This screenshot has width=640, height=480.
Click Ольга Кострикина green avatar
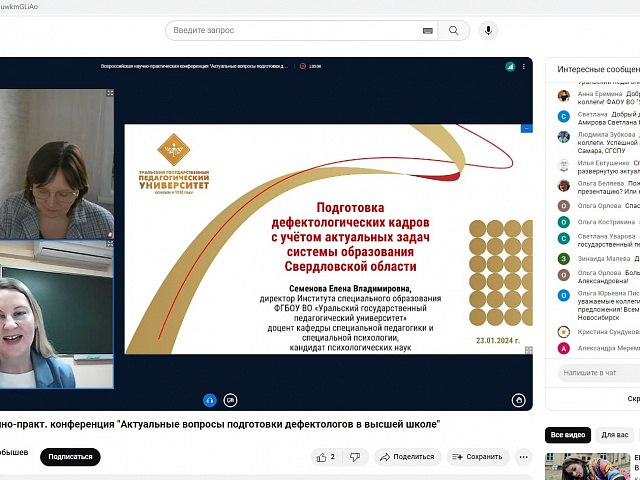[x=564, y=222]
